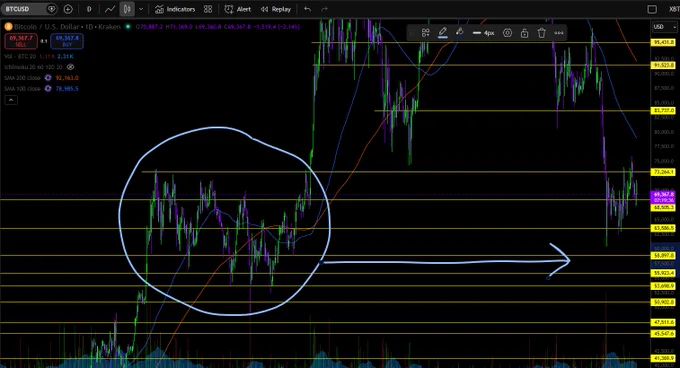680x368 pixels.
Task: Open indicator templates grid icon
Action: click(208, 9)
